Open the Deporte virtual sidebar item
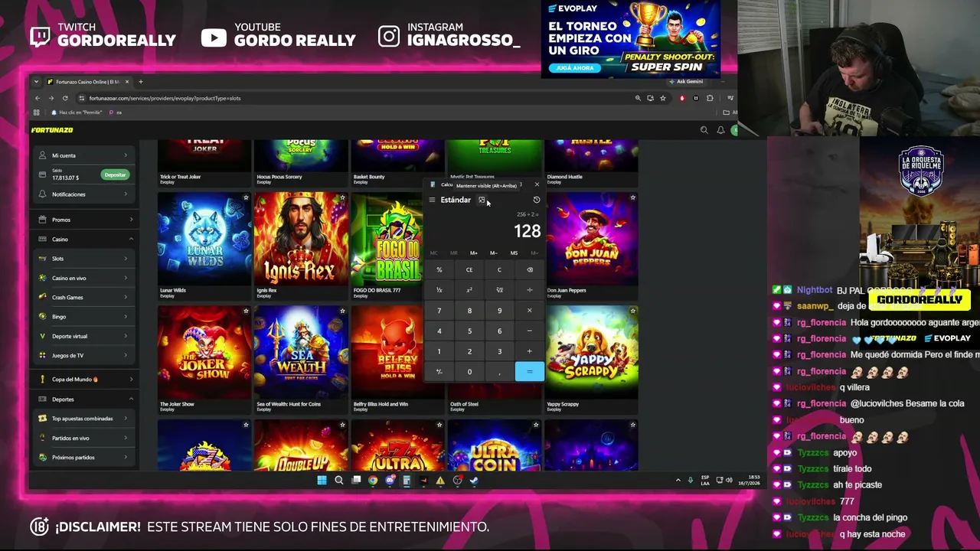Screen dimensions: 980x551 pyautogui.click(x=84, y=336)
